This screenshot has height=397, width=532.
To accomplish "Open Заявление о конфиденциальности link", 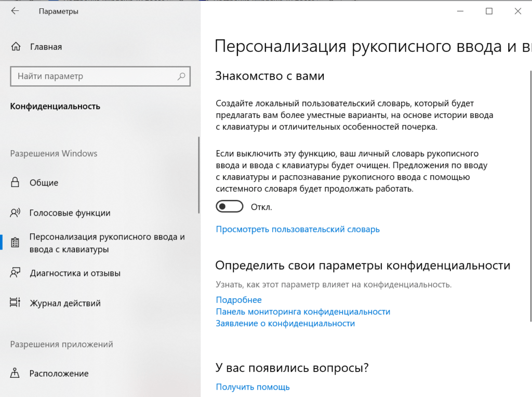I will [x=285, y=323].
